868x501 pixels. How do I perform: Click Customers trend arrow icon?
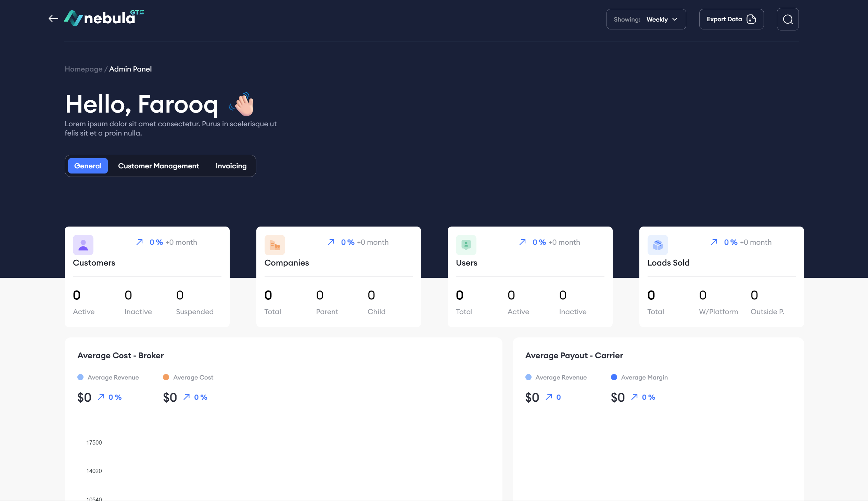pos(139,242)
